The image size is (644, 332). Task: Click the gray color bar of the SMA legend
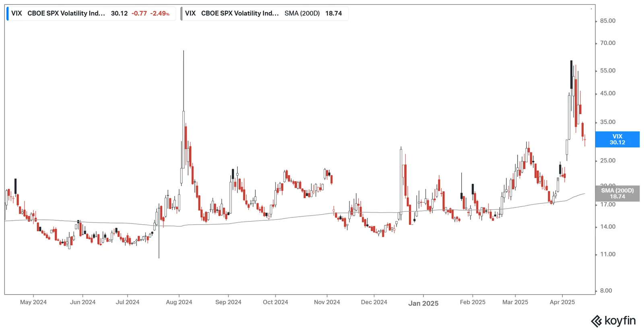(182, 13)
